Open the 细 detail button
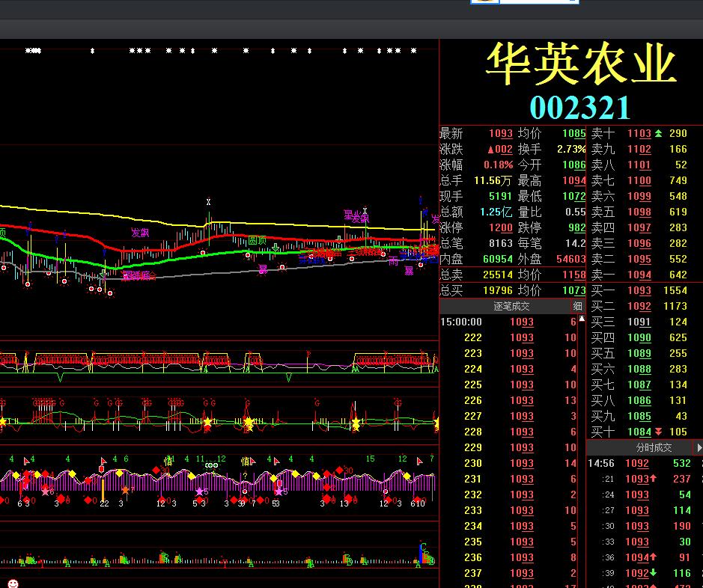The width and height of the screenshot is (703, 588). coord(577,306)
